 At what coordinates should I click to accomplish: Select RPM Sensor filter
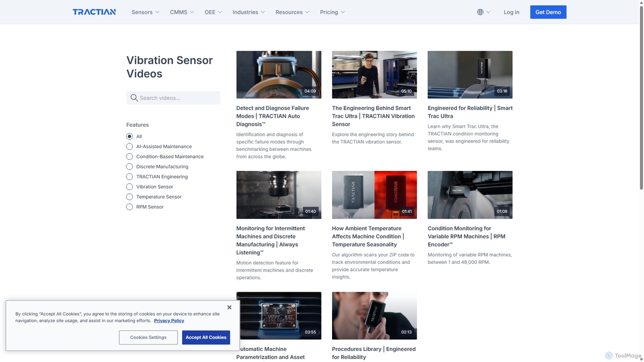129,207
